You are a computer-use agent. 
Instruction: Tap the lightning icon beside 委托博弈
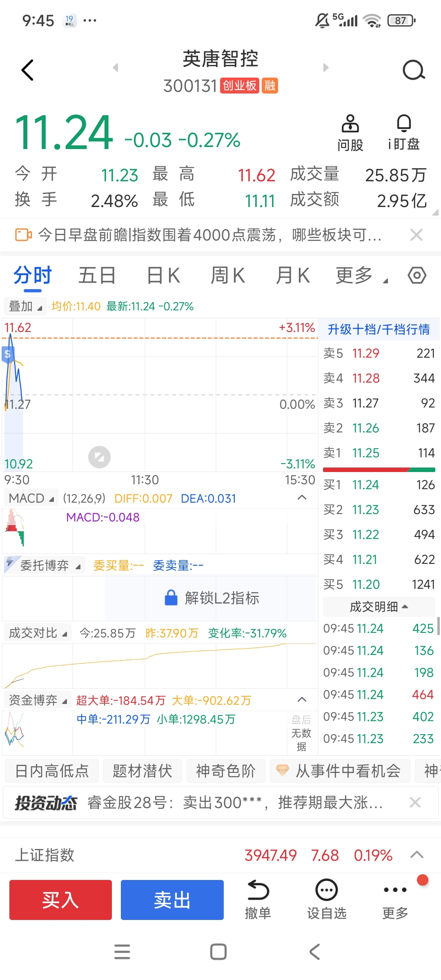click(10, 563)
